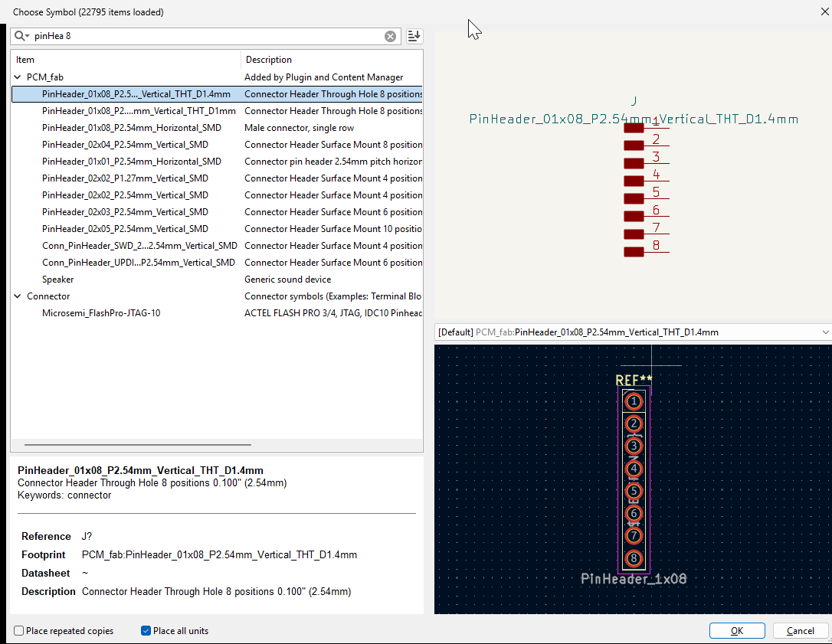Select PinHeader_01x08_P2.54mm_Horizontal_SMD
Screen dimensions: 832x644
tap(217, 128)
